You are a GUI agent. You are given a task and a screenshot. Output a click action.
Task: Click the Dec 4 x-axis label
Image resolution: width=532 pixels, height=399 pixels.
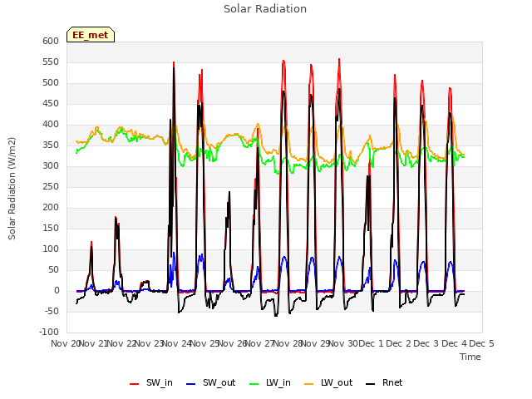(454, 343)
